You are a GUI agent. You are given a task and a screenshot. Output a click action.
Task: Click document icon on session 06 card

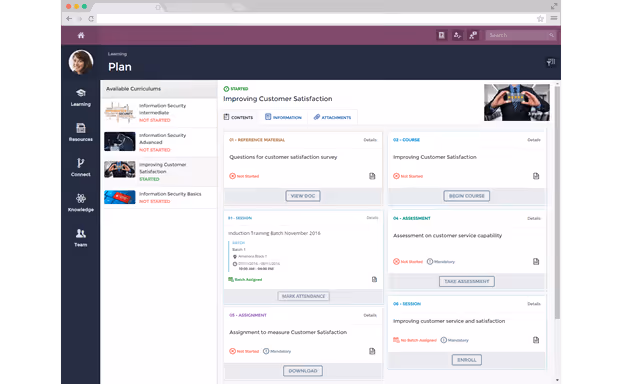click(x=536, y=340)
